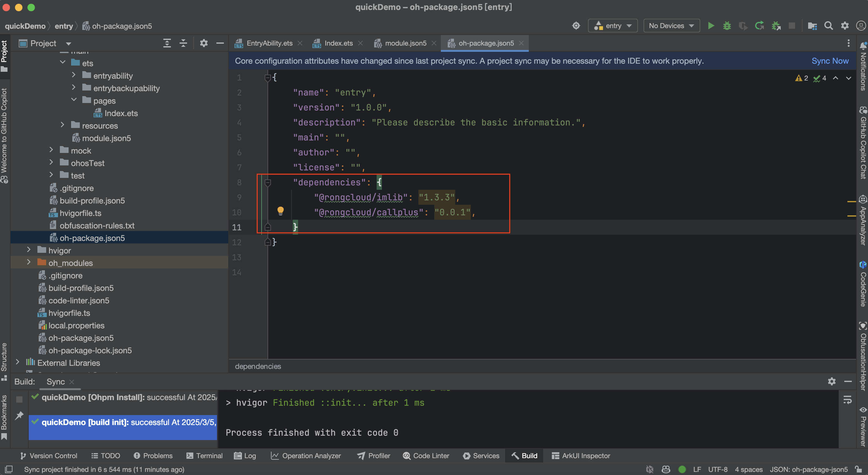Switch to the Index.ets editor tab
This screenshot has width=868, height=475.
click(x=338, y=43)
